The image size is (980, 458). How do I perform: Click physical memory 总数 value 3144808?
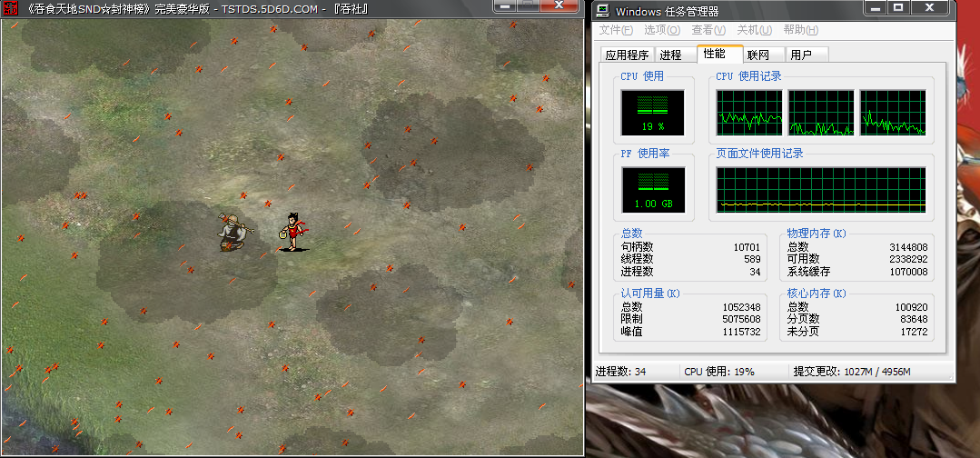tap(908, 247)
